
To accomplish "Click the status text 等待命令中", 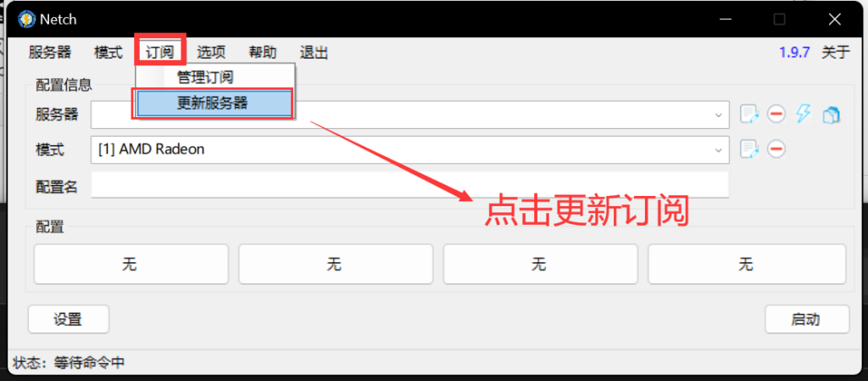I will point(89,363).
